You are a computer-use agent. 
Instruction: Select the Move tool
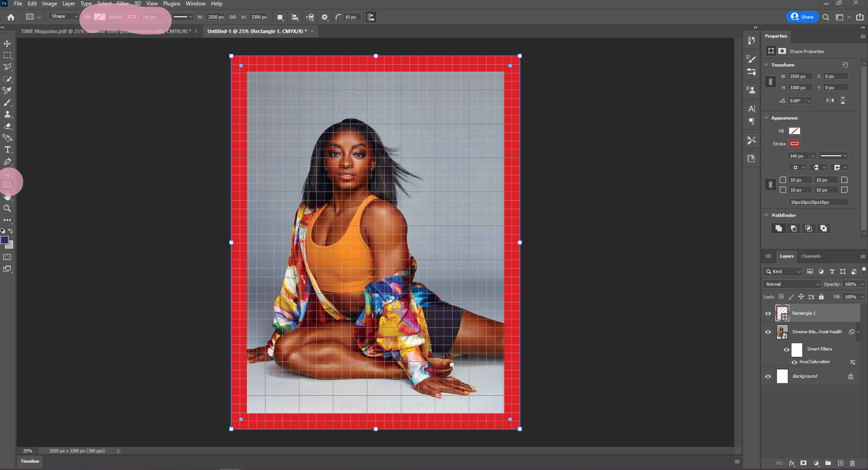coord(7,43)
